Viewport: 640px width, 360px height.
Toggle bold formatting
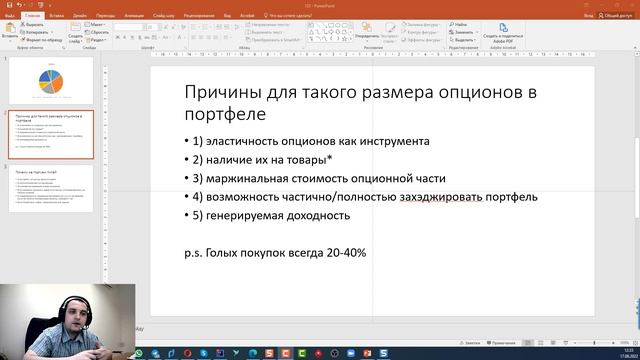click(118, 38)
